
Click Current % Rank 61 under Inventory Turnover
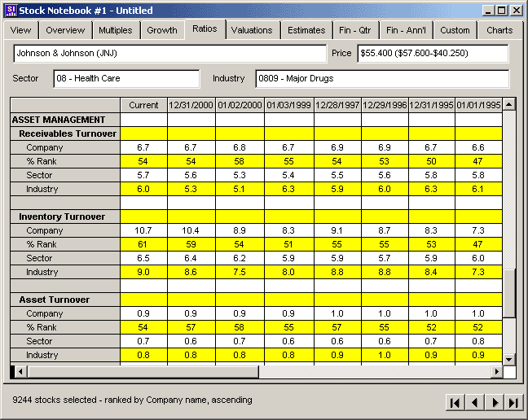tap(143, 244)
